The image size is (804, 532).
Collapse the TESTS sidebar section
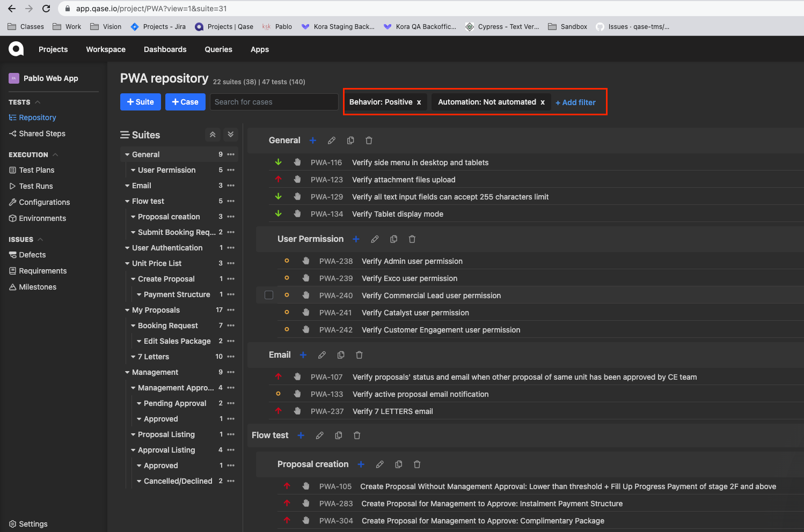pos(38,102)
